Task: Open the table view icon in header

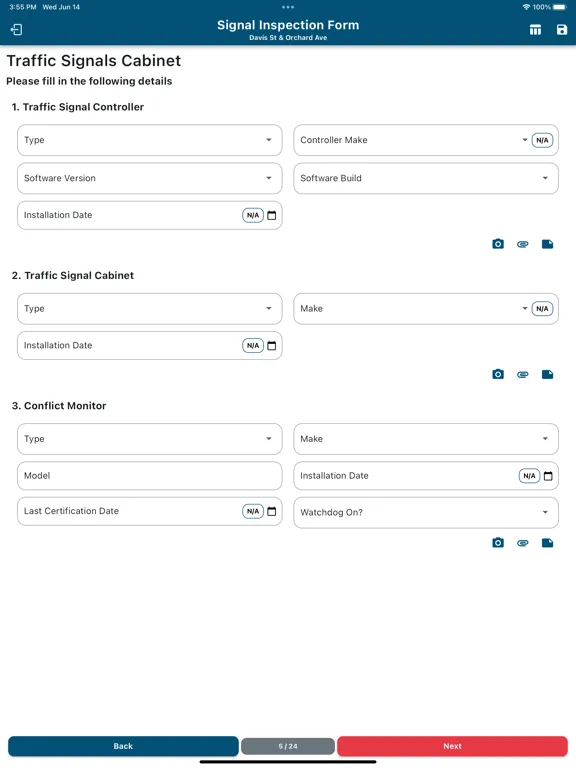Action: point(535,30)
